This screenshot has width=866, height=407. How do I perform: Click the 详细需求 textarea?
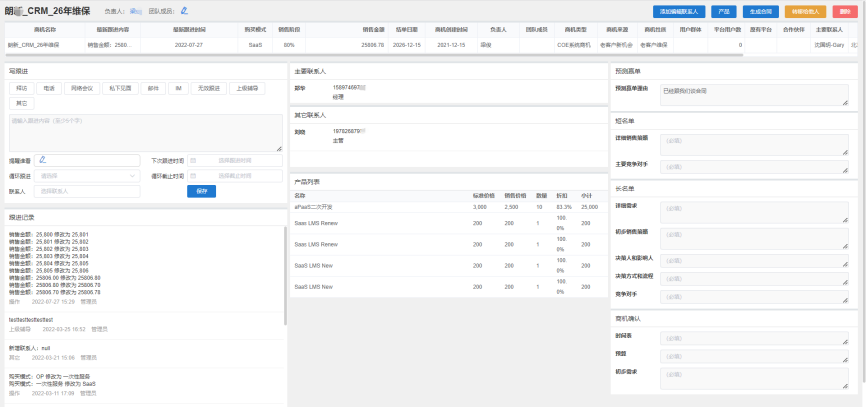point(754,212)
